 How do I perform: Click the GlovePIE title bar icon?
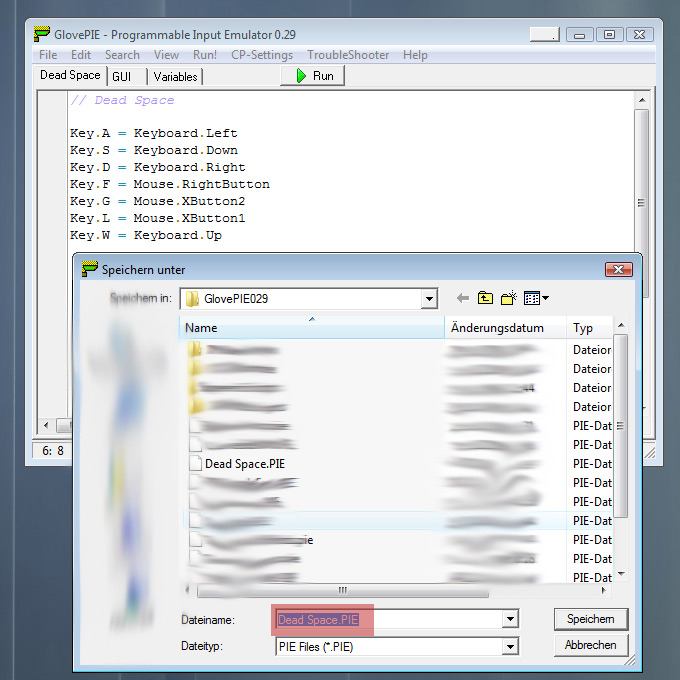click(x=42, y=34)
